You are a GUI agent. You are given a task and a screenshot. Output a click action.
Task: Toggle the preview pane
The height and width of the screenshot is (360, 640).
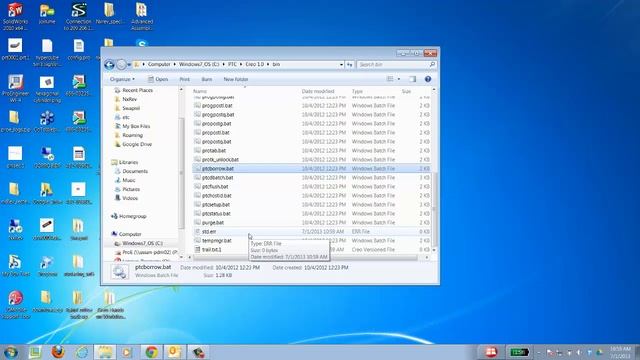click(x=412, y=79)
